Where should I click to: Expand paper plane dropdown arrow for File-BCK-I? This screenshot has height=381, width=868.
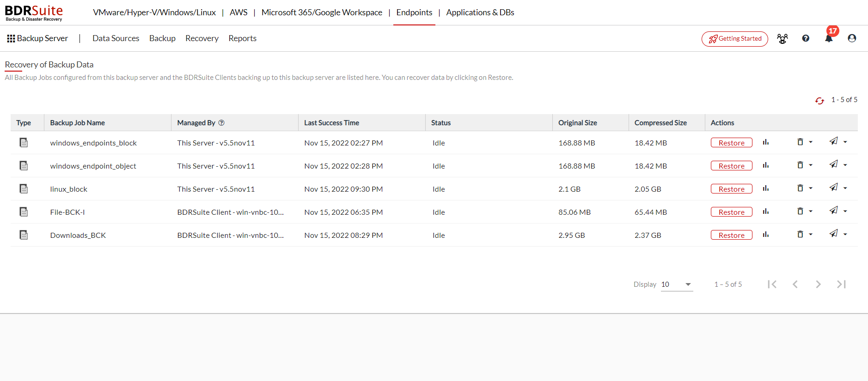point(845,212)
